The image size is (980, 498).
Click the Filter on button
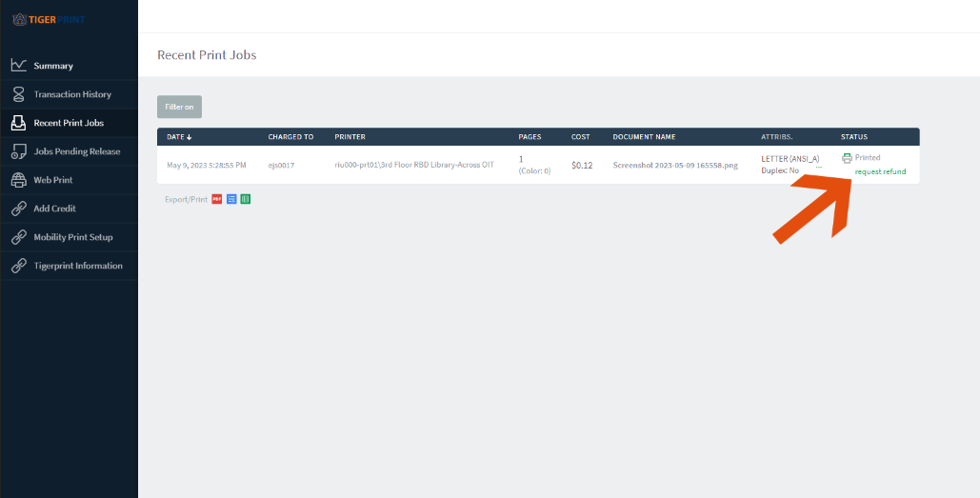(x=179, y=107)
